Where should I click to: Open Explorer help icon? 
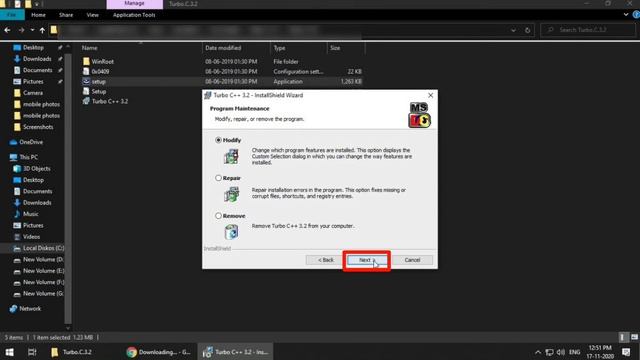point(636,15)
